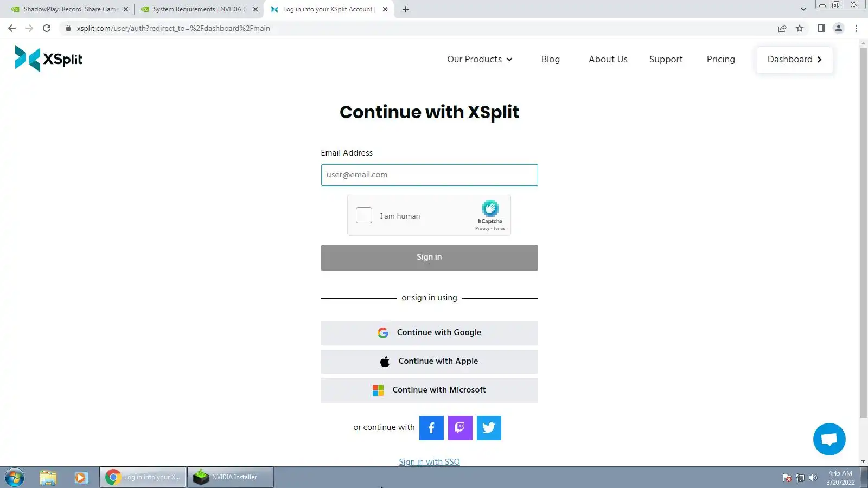The width and height of the screenshot is (868, 488).
Task: Go back with the browser back arrow
Action: [x=12, y=28]
